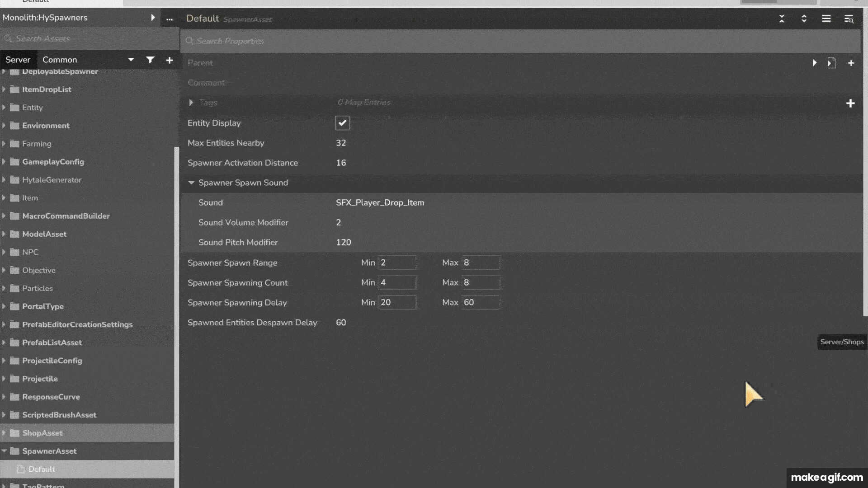Toggle the Entity Display checkbox
Viewport: 868px width, 488px height.
[342, 123]
